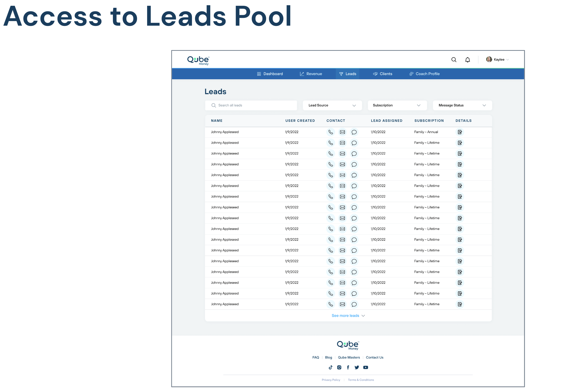Open the Privacy Policy link

(x=331, y=380)
